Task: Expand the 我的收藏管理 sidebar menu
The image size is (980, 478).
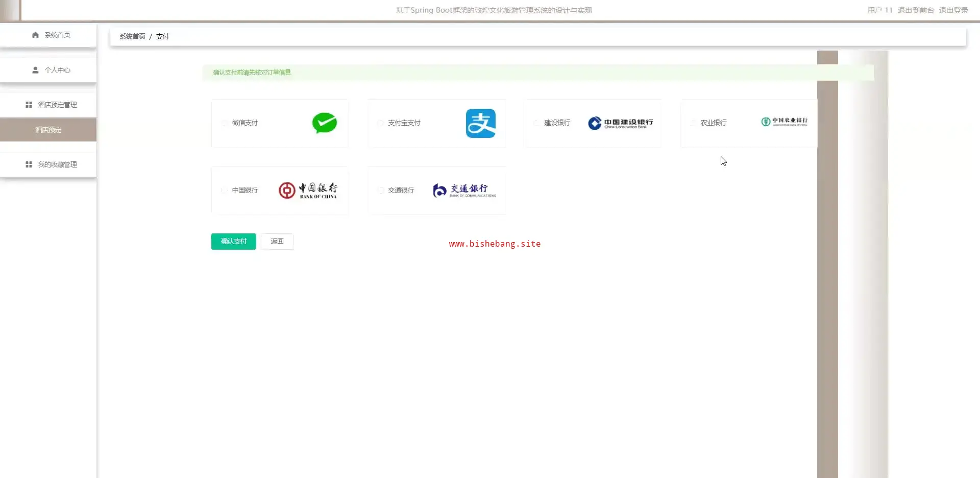Action: click(48, 164)
